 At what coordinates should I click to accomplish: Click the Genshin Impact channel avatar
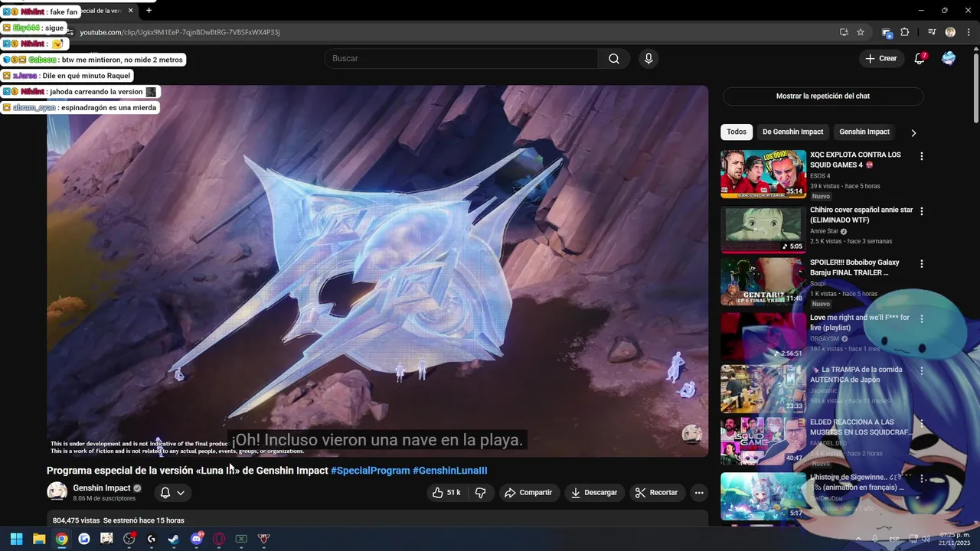click(57, 491)
